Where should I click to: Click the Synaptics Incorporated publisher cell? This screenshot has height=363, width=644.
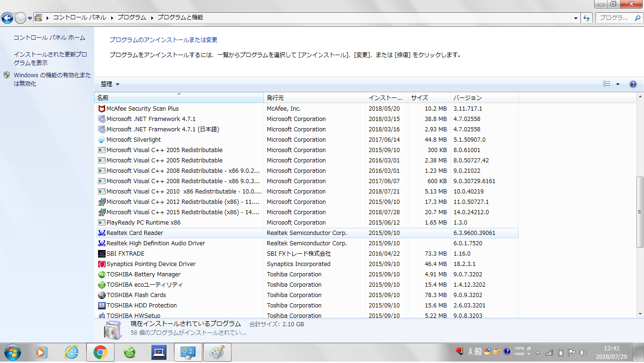point(298,264)
